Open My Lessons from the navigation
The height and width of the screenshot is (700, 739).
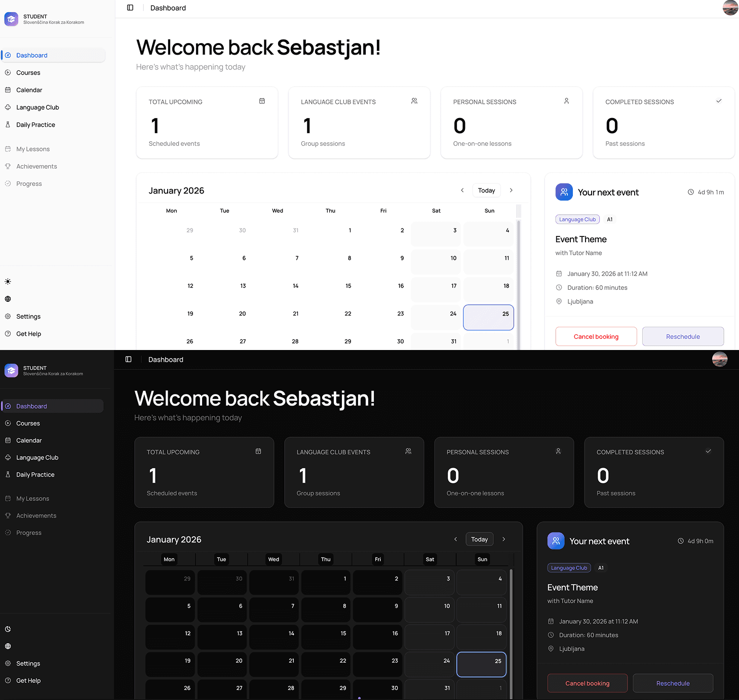click(x=33, y=149)
